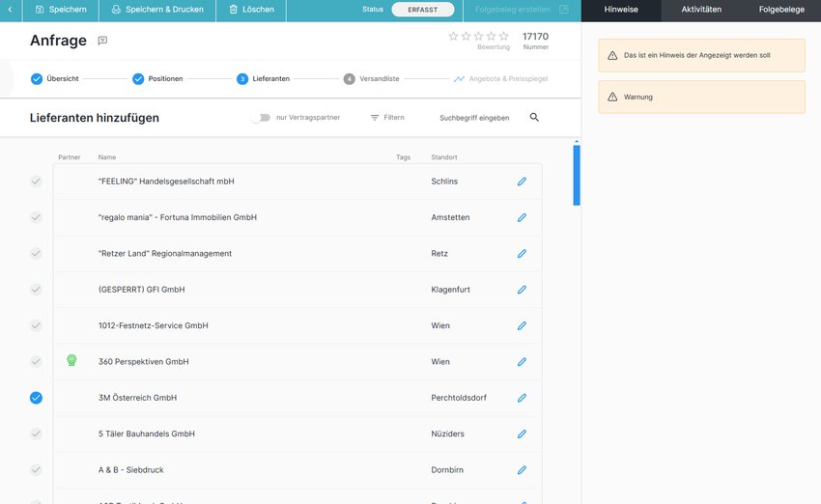The width and height of the screenshot is (821, 504).
Task: Open the Folgebelege tab
Action: point(780,10)
